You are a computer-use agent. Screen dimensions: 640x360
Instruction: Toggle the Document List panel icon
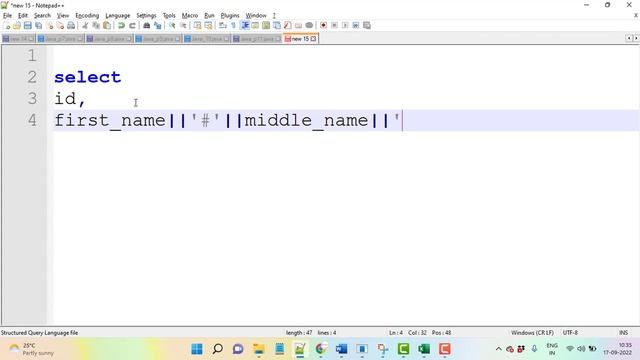(277, 25)
